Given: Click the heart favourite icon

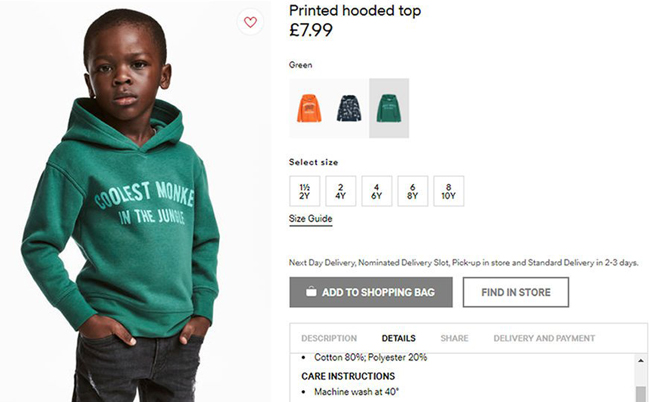Looking at the screenshot, I should [x=250, y=22].
